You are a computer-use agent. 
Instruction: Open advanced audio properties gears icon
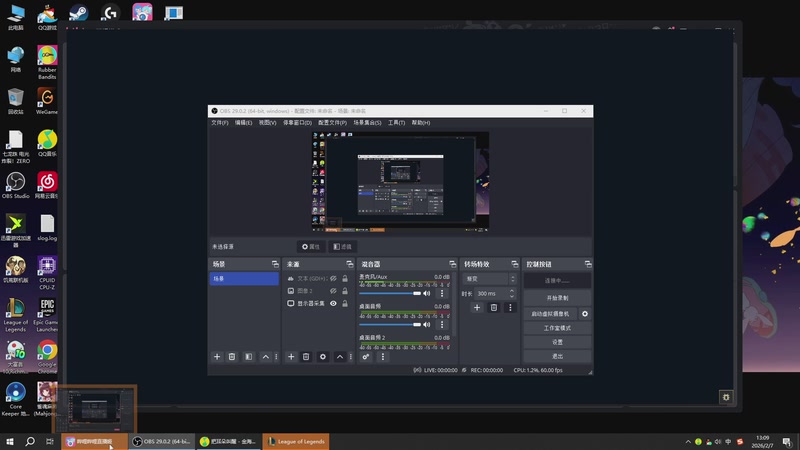point(366,357)
